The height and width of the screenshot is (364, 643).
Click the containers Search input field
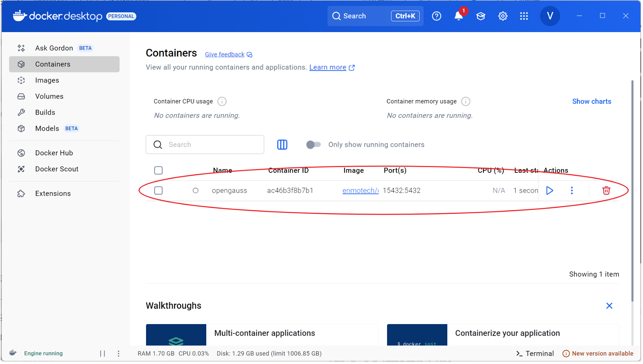pyautogui.click(x=205, y=145)
